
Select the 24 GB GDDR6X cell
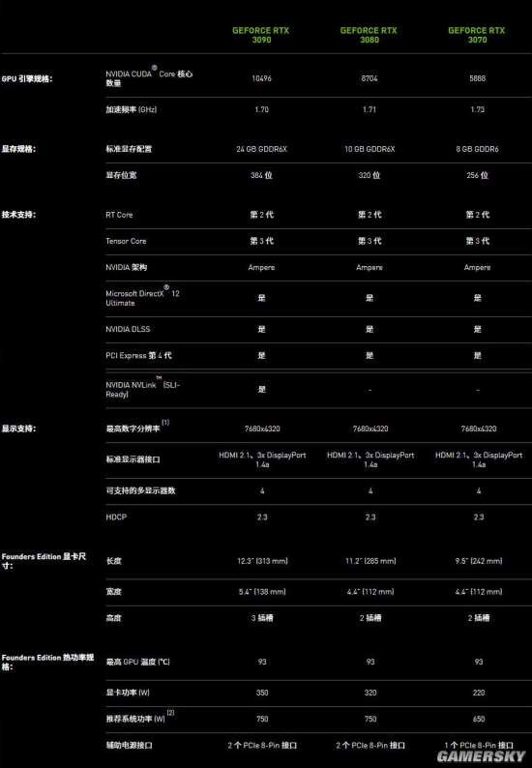[261, 149]
